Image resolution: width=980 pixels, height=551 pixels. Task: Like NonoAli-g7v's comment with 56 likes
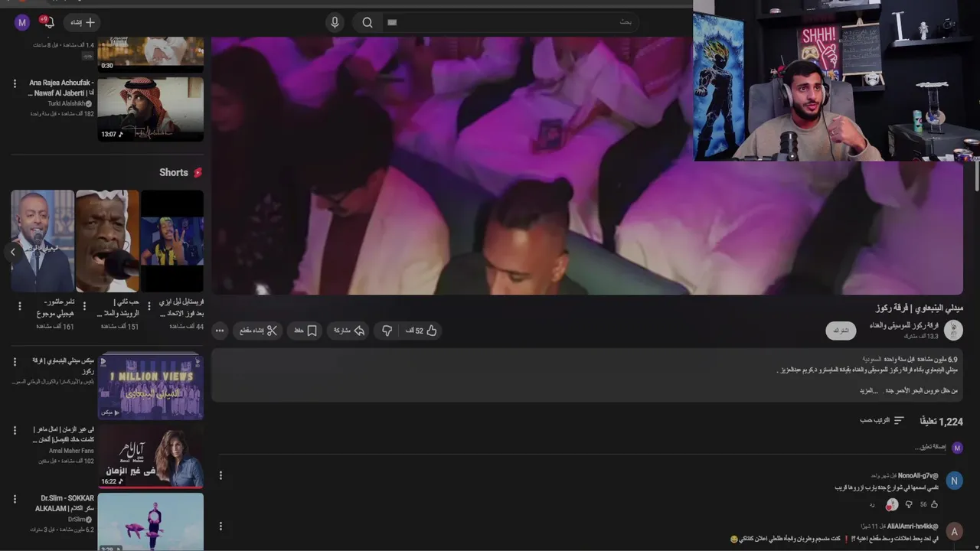pos(934,505)
